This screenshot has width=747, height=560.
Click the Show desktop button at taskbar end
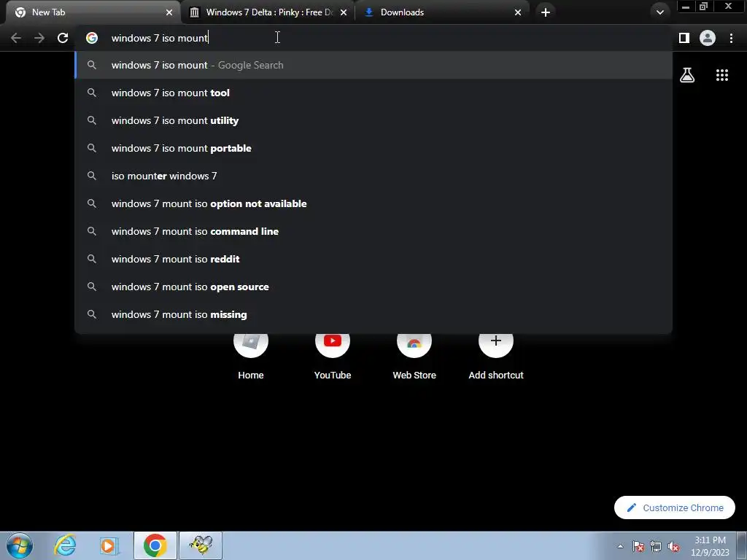pyautogui.click(x=742, y=545)
